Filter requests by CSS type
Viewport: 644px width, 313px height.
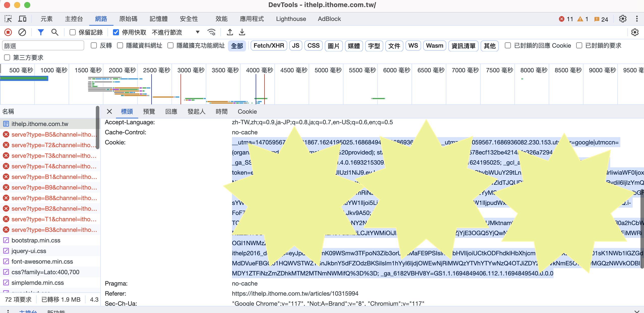313,46
